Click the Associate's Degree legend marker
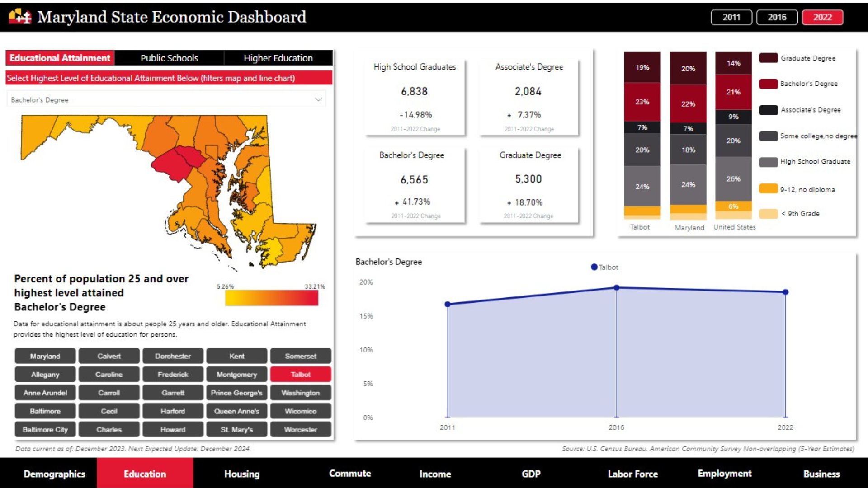Viewport: 868px width, 488px height. coord(768,109)
